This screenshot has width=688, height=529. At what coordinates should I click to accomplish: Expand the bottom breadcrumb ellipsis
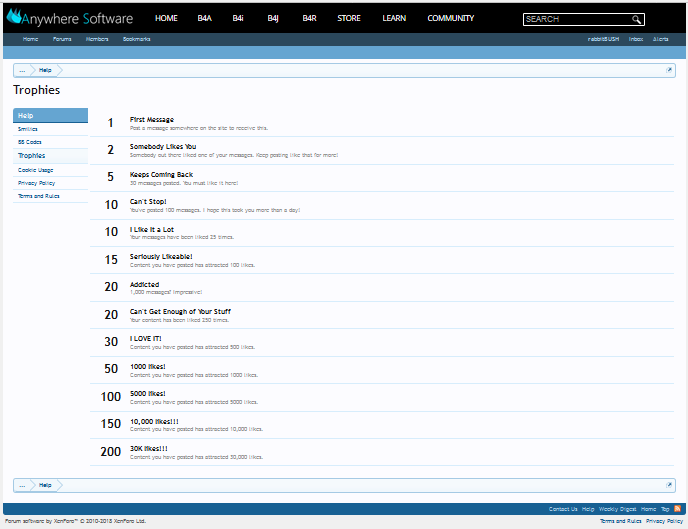point(22,485)
